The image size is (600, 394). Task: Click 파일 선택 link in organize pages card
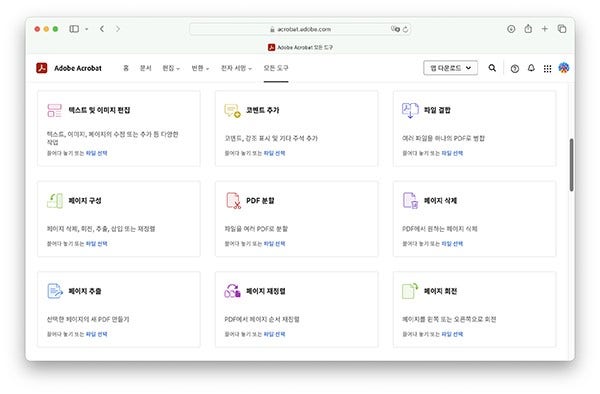96,244
